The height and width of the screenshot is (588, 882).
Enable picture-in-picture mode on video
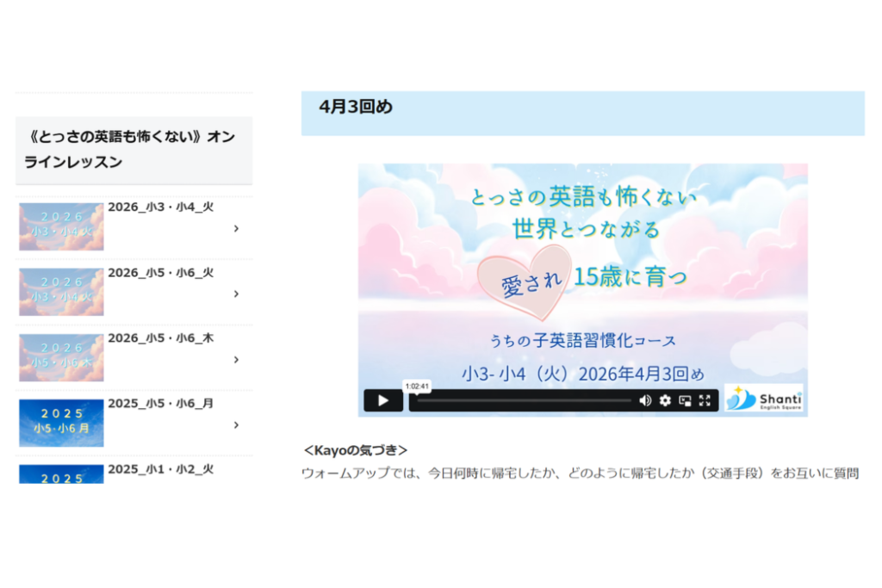686,400
